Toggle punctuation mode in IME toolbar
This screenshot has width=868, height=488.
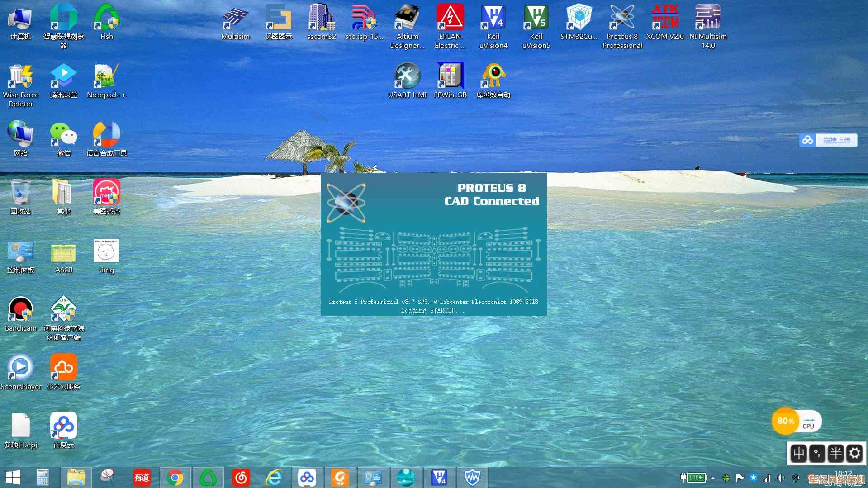pyautogui.click(x=817, y=453)
